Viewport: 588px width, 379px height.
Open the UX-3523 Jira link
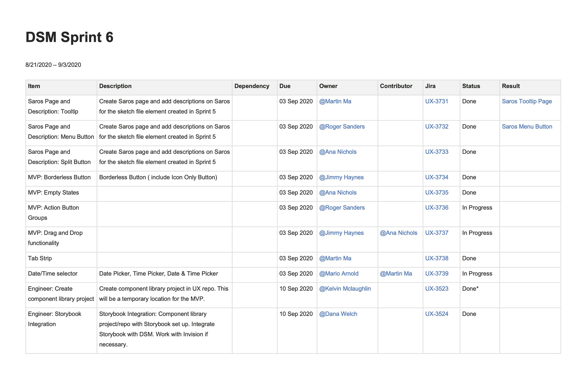pyautogui.click(x=437, y=288)
